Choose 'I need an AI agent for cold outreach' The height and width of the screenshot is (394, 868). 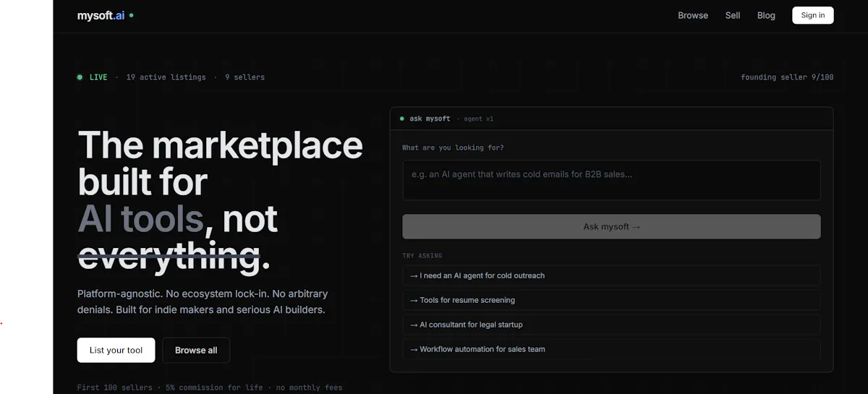coord(611,275)
